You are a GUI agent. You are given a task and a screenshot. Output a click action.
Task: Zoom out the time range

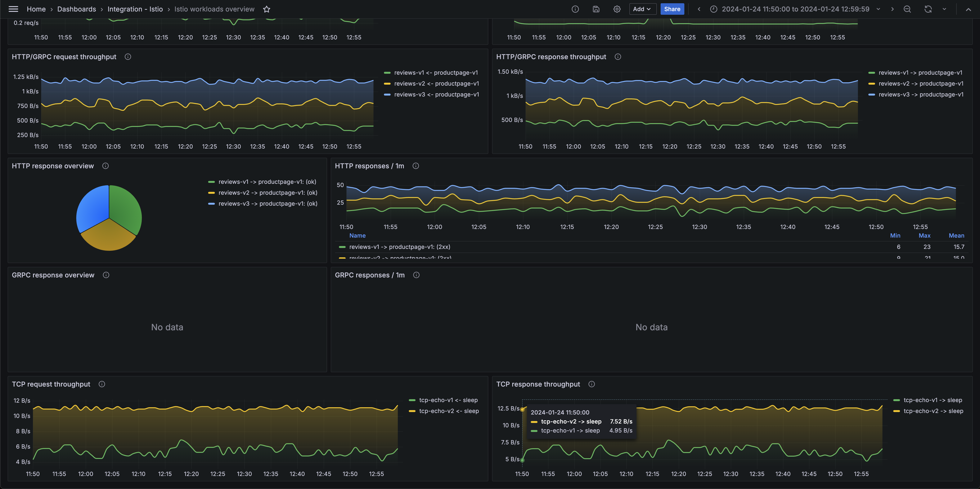(907, 9)
